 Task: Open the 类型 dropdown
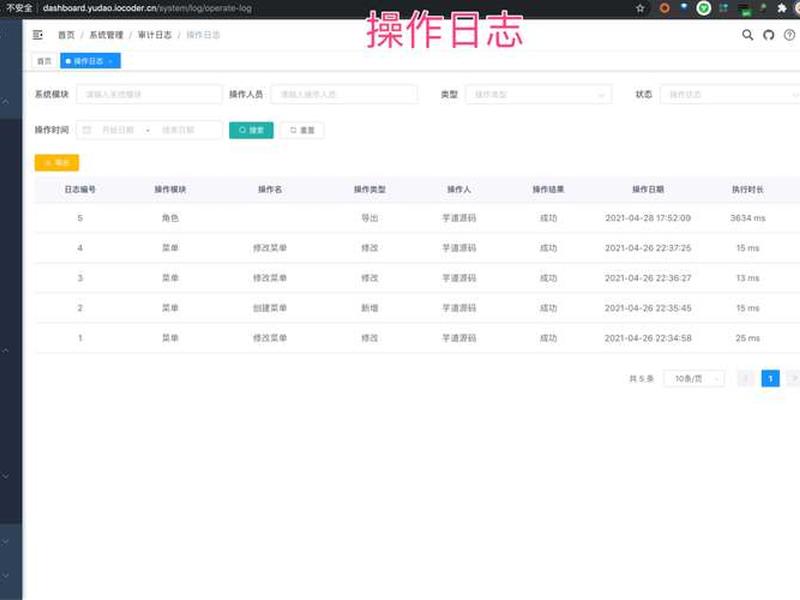pos(538,94)
